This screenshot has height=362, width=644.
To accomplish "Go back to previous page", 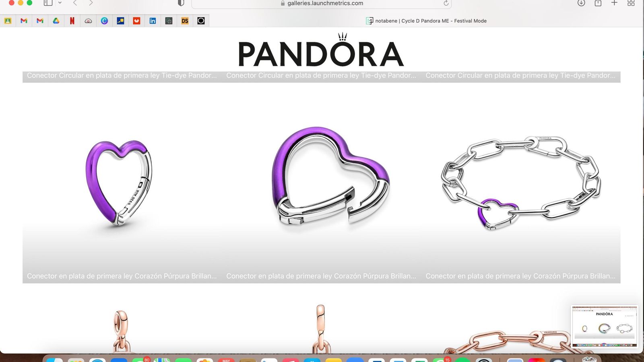I will tap(75, 3).
